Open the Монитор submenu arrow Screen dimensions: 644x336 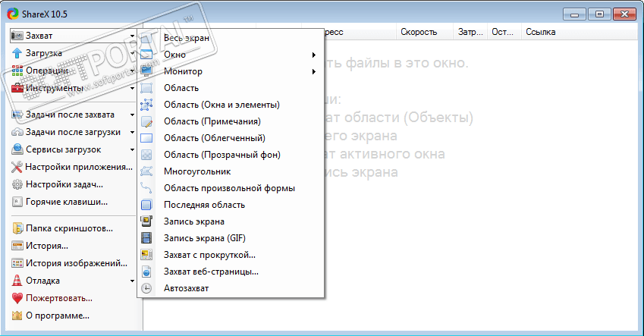pos(314,71)
